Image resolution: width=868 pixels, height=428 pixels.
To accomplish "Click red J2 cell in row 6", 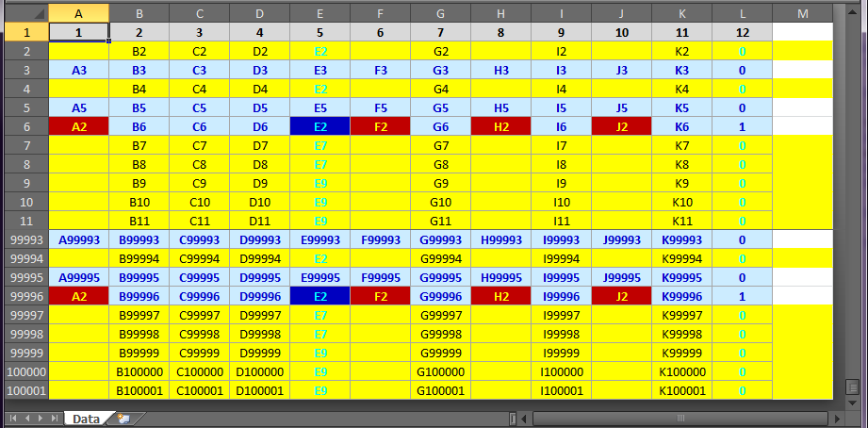I will click(x=622, y=126).
